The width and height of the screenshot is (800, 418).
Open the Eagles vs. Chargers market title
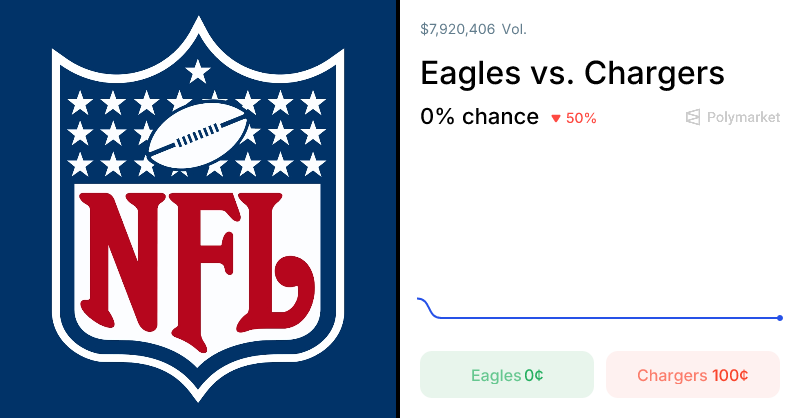pyautogui.click(x=572, y=73)
